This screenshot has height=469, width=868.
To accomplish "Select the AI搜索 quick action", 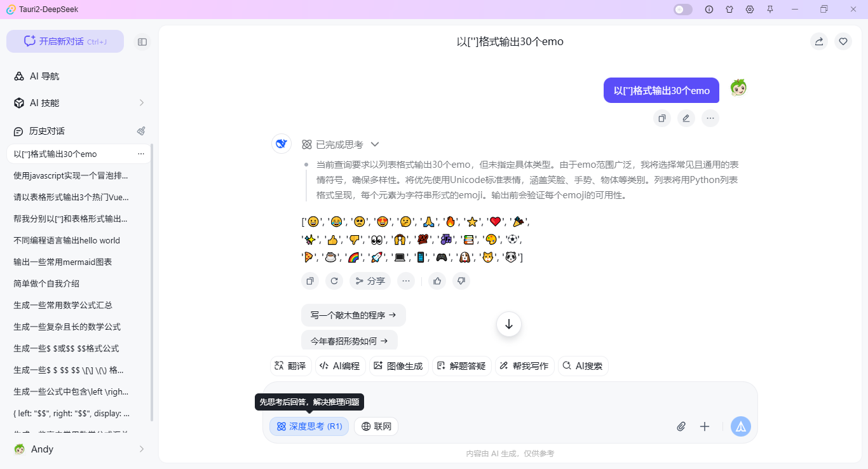I will (x=583, y=366).
